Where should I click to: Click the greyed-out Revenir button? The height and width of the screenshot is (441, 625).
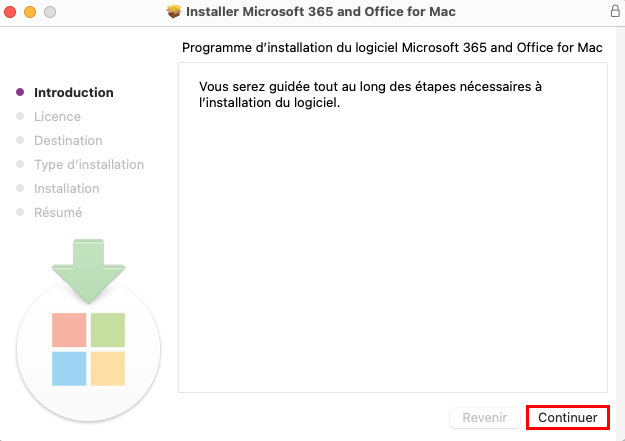[485, 417]
